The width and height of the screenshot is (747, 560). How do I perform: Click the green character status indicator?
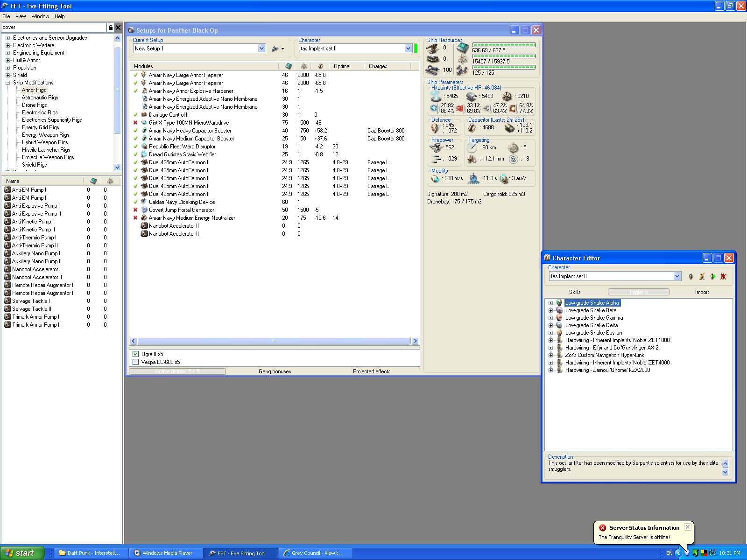416,49
